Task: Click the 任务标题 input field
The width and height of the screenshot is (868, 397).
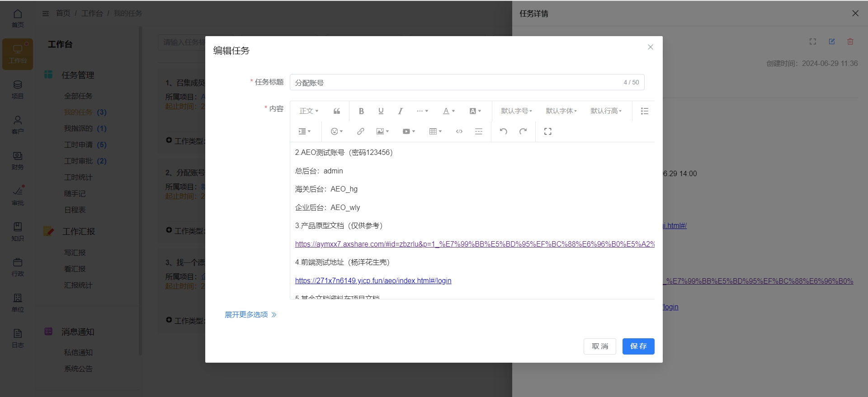Action: coord(467,82)
